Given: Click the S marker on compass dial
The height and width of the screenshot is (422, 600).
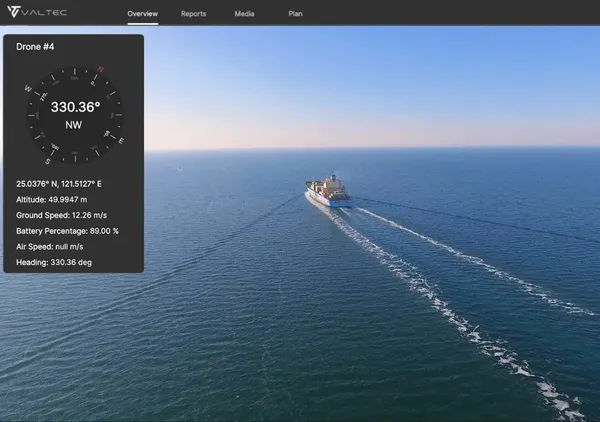Looking at the screenshot, I should click(x=49, y=160).
